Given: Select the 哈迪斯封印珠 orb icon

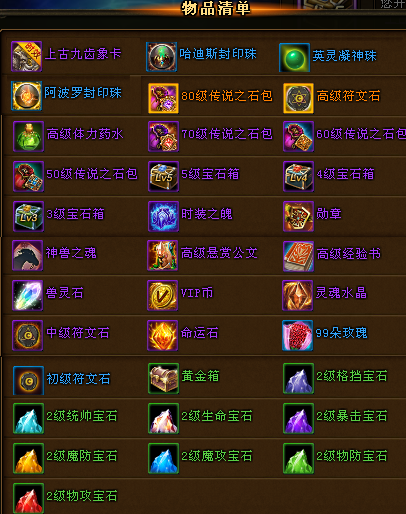Looking at the screenshot, I should pos(161,57).
